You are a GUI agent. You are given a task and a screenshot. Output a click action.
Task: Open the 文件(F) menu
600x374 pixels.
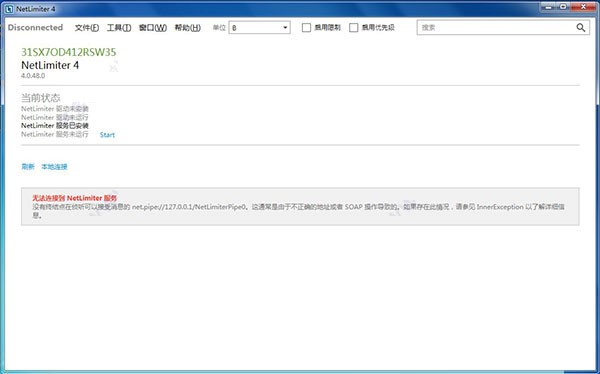[x=87, y=28]
